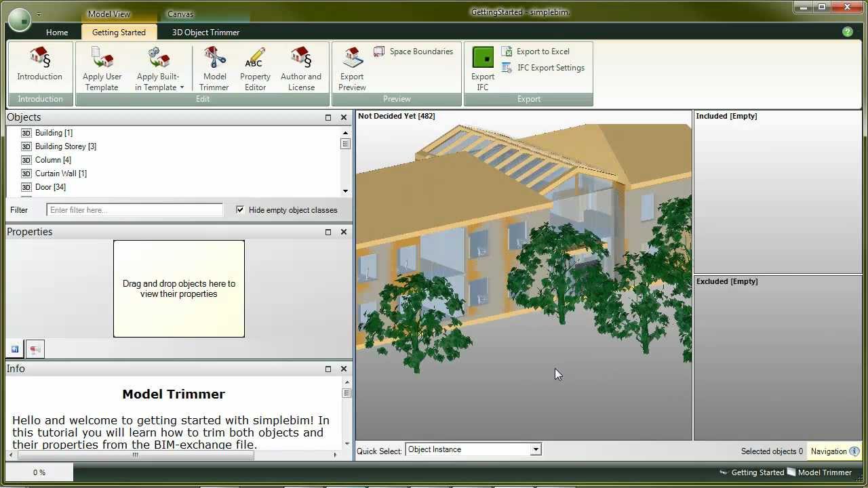Select Door [34] object class
868x488 pixels.
pos(50,187)
